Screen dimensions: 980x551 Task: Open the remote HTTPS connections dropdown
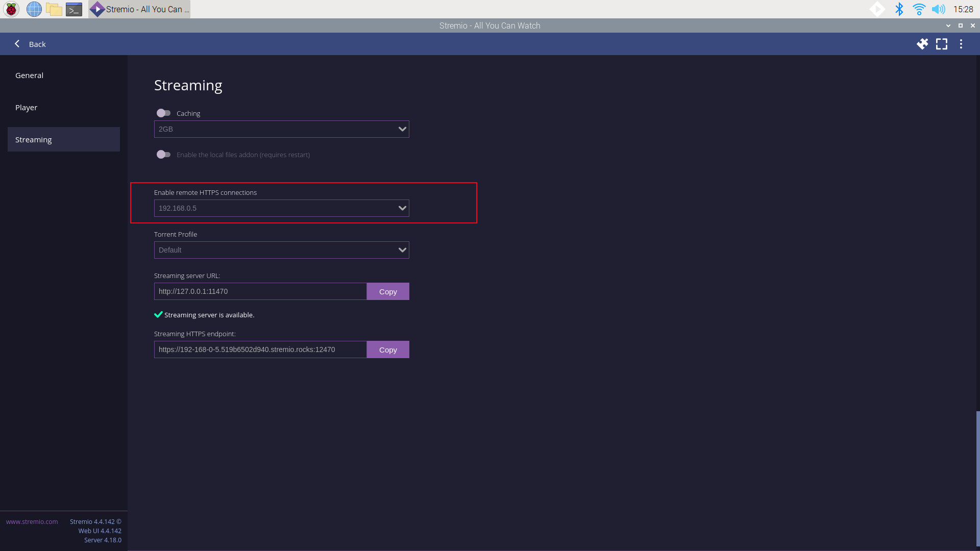click(282, 208)
